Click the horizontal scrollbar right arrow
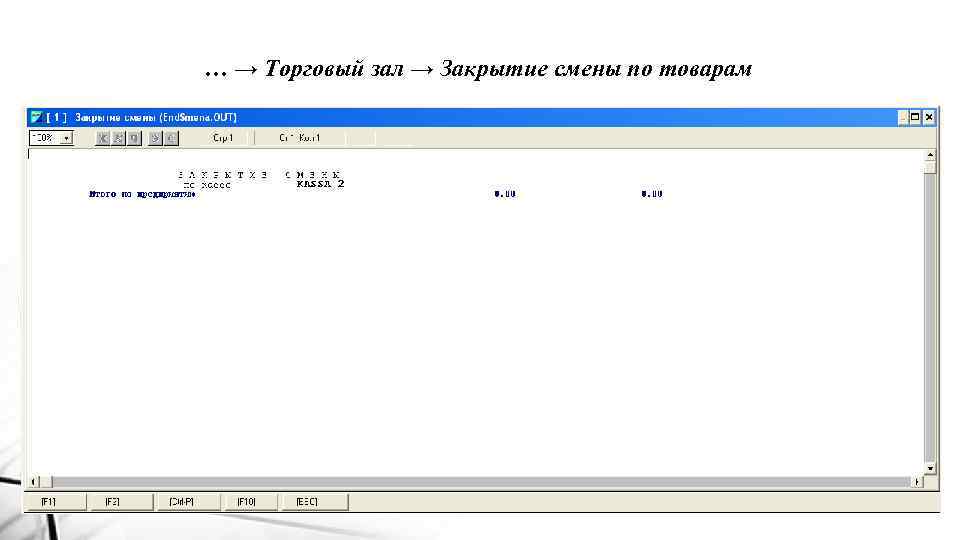Screen dimensions: 960x540 coord(917,482)
